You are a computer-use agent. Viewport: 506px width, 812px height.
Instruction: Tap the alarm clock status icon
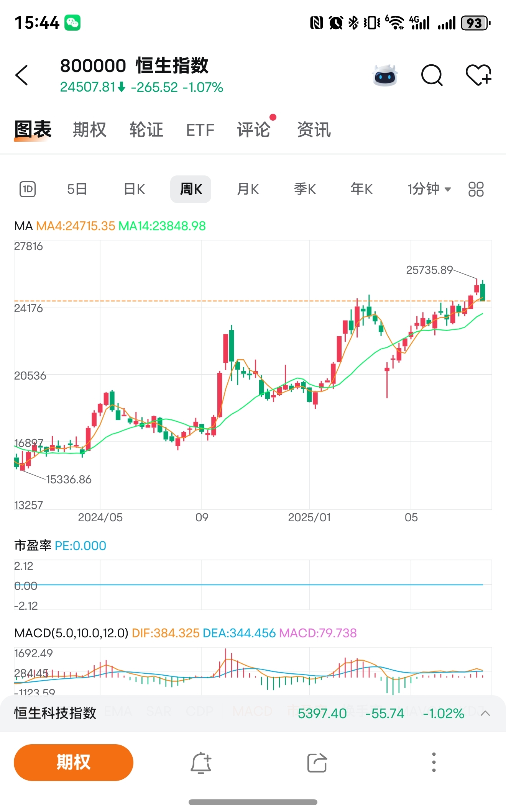coord(336,23)
